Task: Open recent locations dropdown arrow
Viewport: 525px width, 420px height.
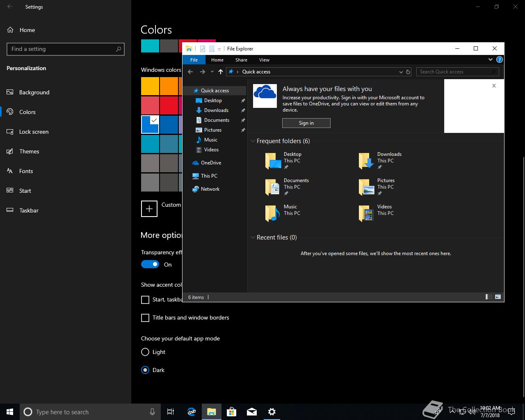Action: click(x=212, y=72)
